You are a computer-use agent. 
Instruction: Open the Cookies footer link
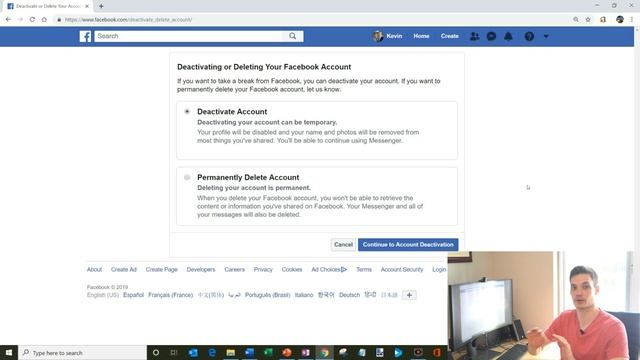point(292,269)
